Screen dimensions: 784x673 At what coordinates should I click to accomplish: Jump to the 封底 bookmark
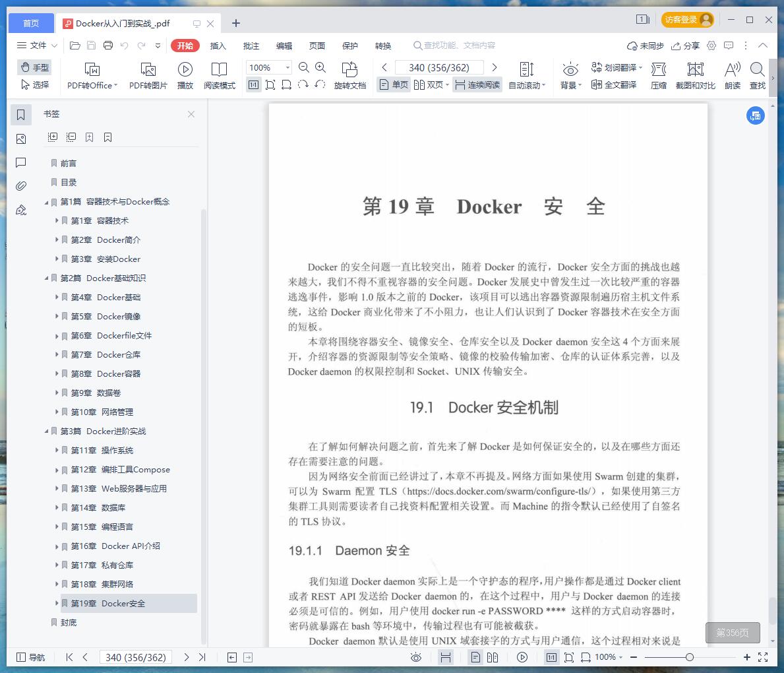(69, 622)
